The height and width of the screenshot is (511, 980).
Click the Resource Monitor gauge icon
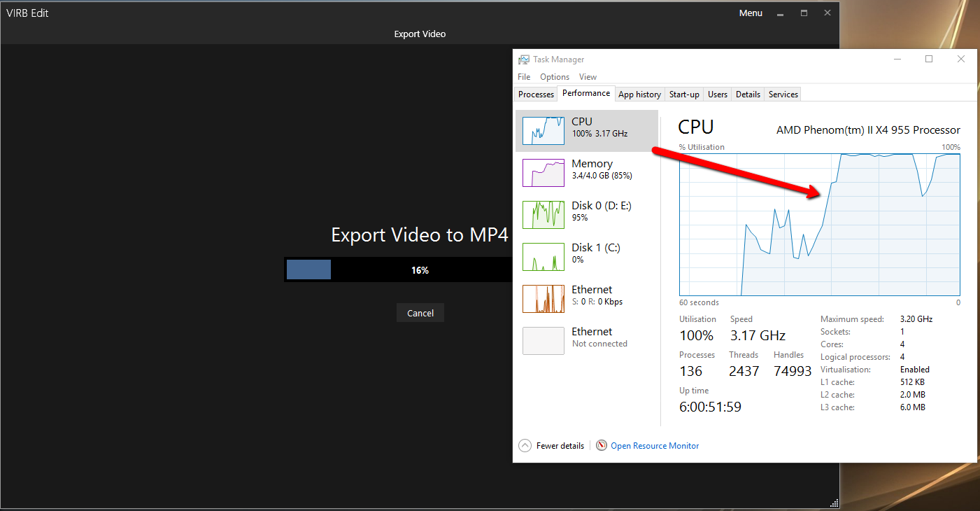602,446
